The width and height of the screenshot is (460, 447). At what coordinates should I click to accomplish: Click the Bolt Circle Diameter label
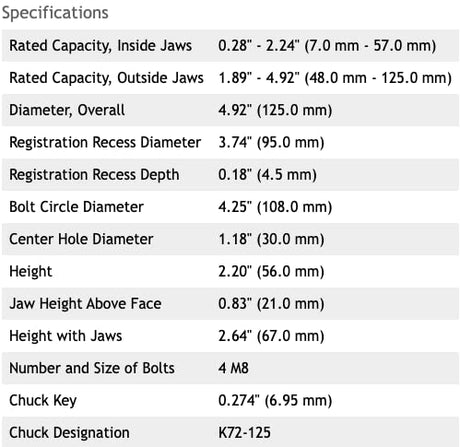[x=76, y=207]
